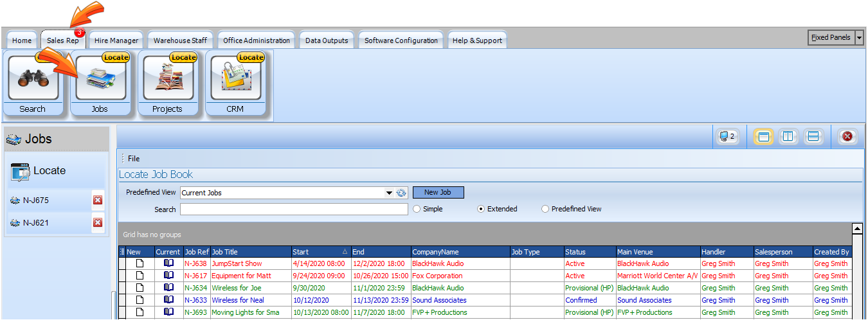Viewport: 868px width, 320px height.
Task: Close the N-J675 job entry
Action: pyautogui.click(x=98, y=200)
